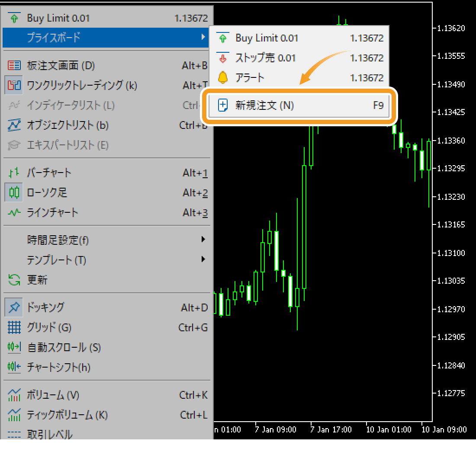
Task: Click the ローソク足 candlestick icon
Action: coord(14,192)
